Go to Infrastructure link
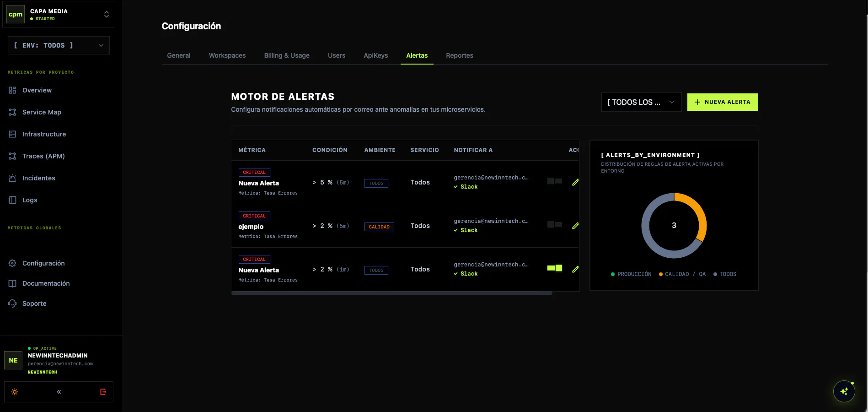 coord(44,134)
